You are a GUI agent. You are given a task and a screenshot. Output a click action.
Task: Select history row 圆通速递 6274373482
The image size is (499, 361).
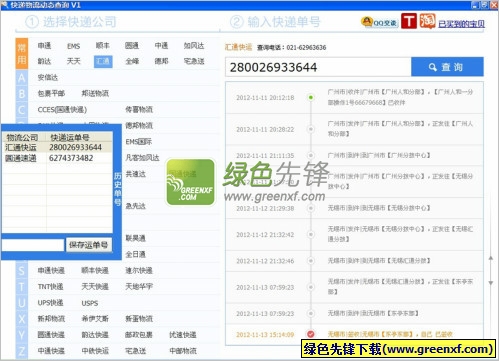(x=57, y=158)
